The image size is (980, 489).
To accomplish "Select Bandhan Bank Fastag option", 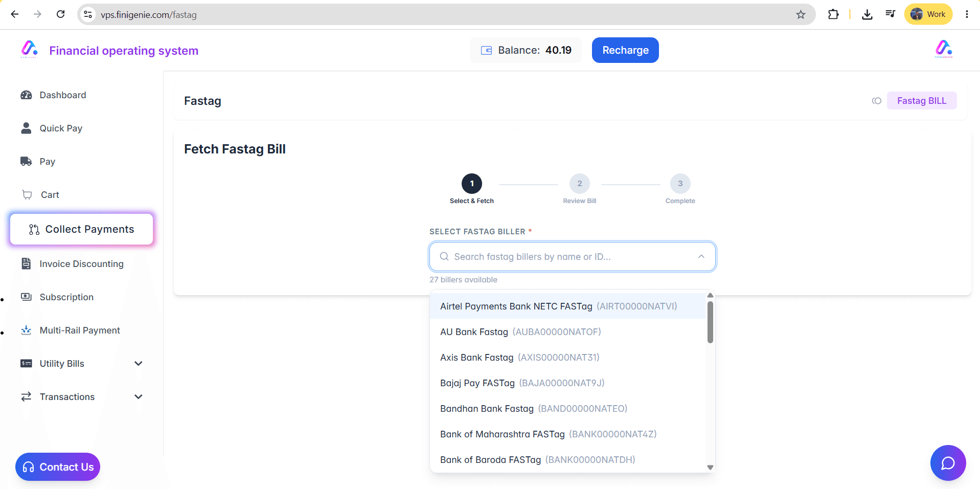I will tap(568, 409).
